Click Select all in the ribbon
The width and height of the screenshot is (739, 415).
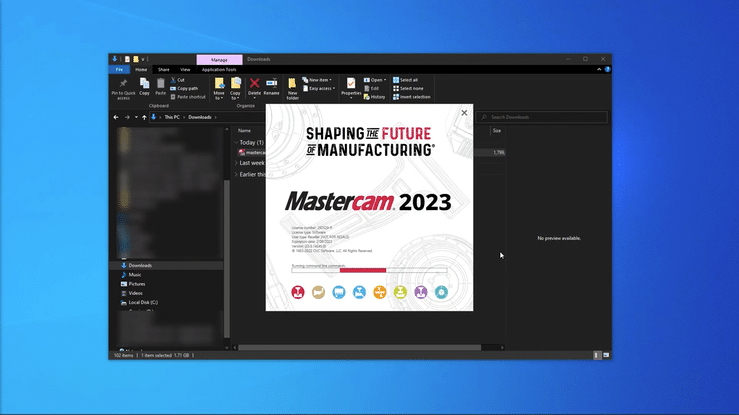click(x=405, y=80)
